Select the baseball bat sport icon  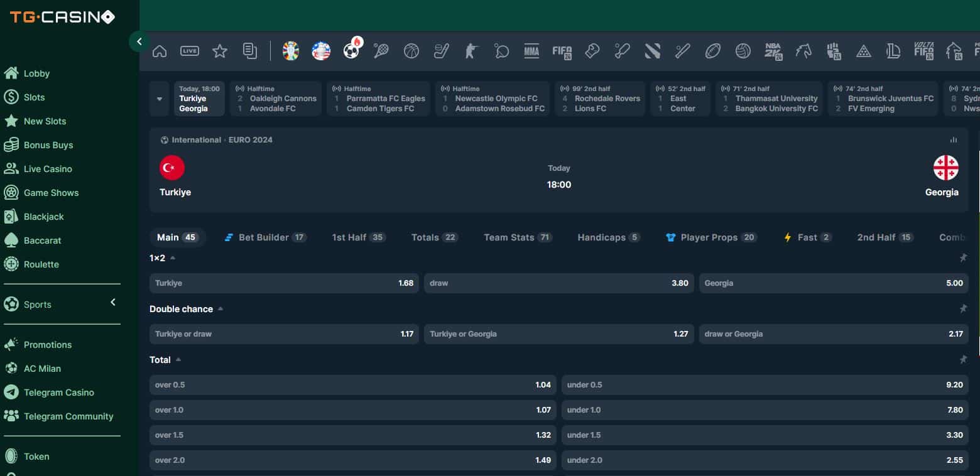point(683,51)
